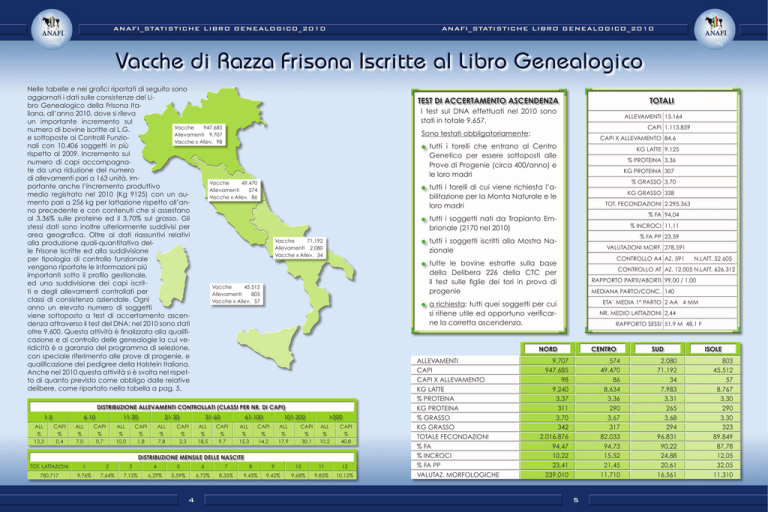Click the 'TOTALE FECONDAZIONI' row label
The height and width of the screenshot is (512, 768).
point(453,437)
